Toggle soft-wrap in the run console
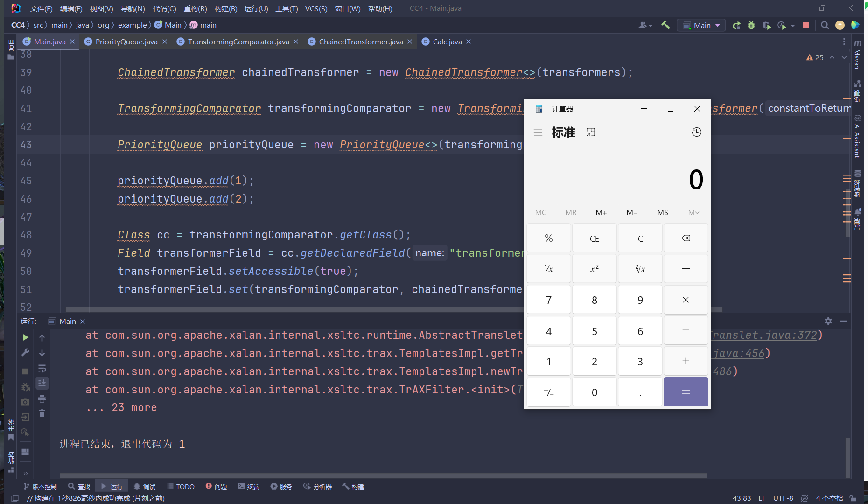 42,369
